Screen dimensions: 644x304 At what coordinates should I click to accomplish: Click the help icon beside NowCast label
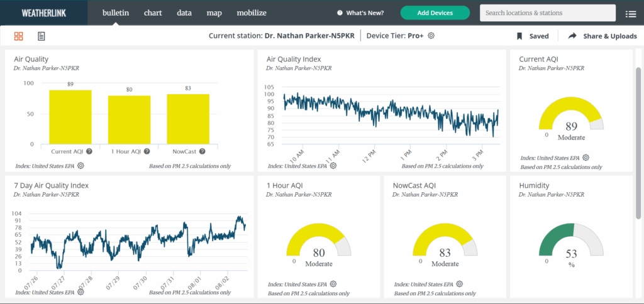[x=203, y=151]
